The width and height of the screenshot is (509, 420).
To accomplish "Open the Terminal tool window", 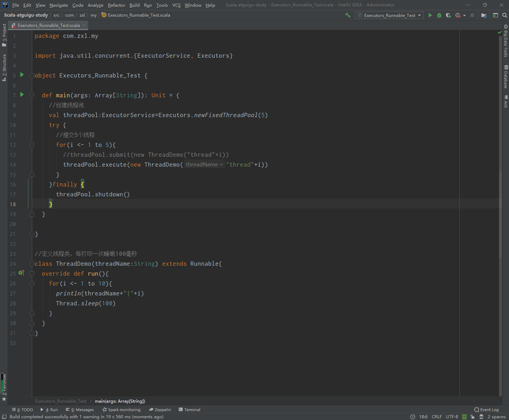I will tap(189, 410).
